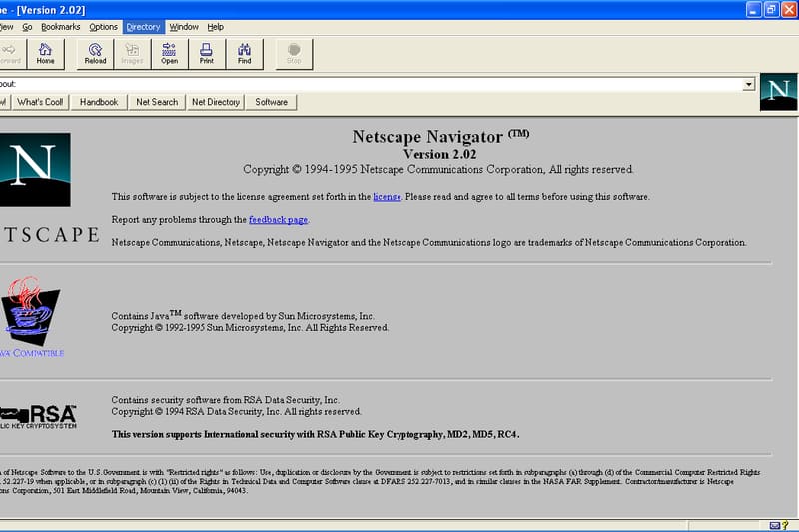
Task: Click the Stop loading button
Action: [x=294, y=54]
